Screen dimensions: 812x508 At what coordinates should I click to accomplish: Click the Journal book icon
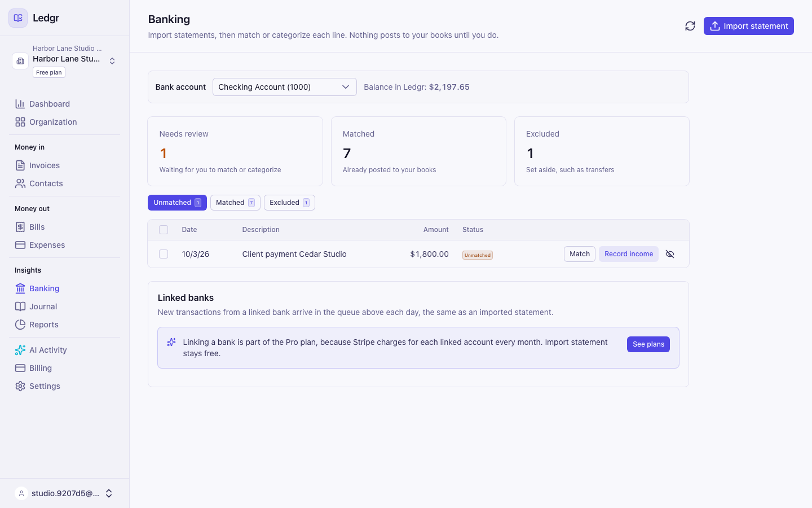coord(20,306)
